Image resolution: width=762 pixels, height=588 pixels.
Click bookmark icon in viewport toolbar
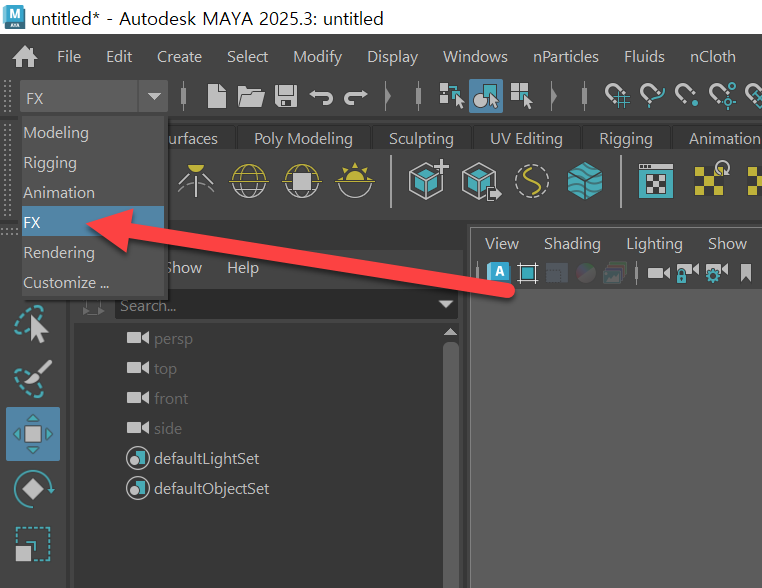[746, 273]
